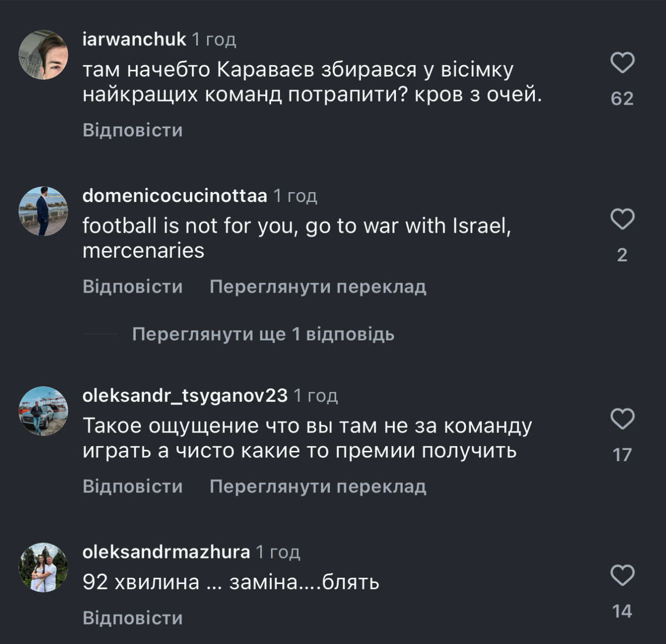Open domenicocucinottaa username link

[174, 195]
